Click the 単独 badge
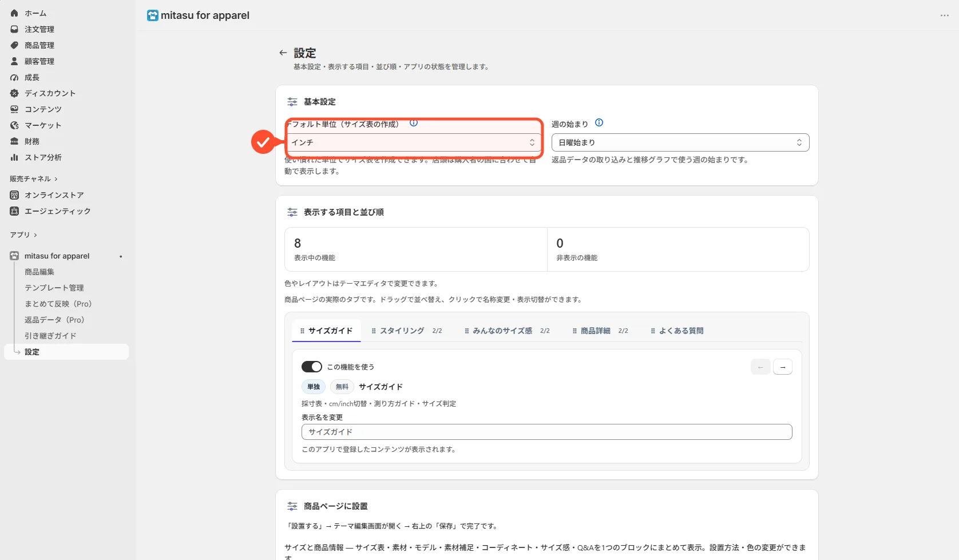959x560 pixels. [314, 387]
